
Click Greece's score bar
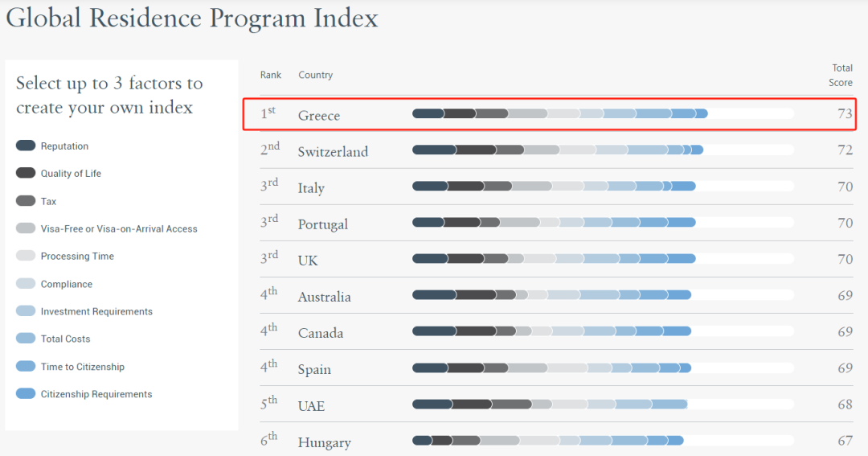[x=603, y=113]
